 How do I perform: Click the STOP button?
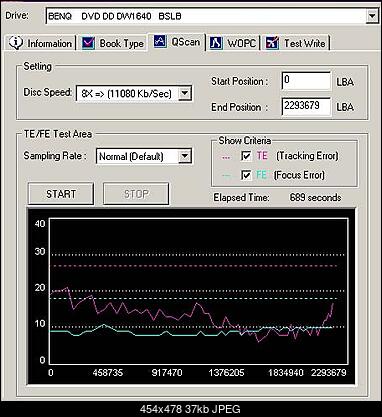tap(136, 194)
